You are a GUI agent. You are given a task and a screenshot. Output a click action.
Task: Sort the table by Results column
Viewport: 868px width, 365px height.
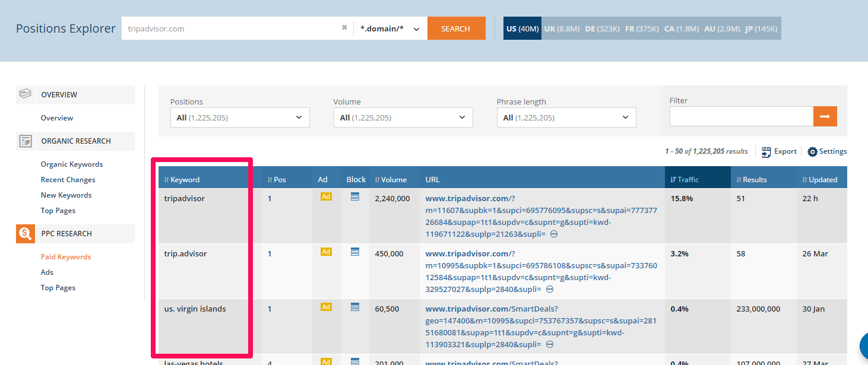tap(752, 180)
